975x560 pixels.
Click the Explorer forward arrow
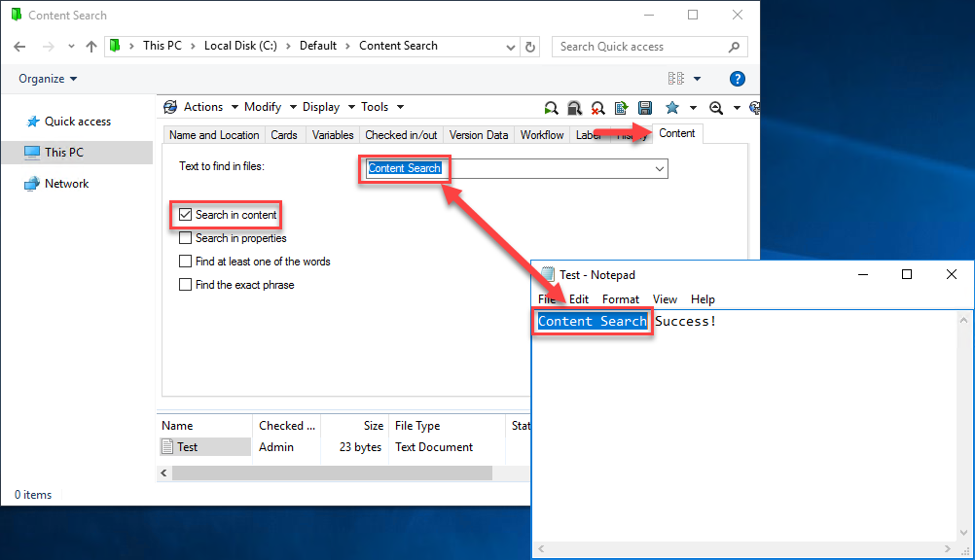(48, 47)
